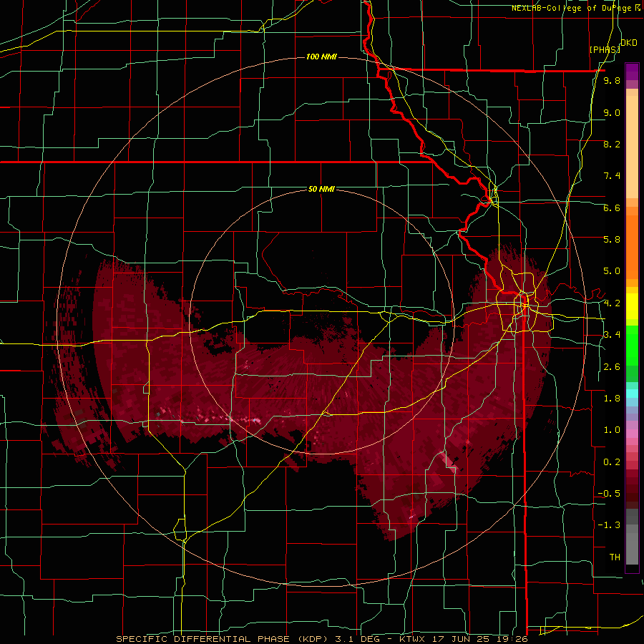Click the 9.8 legend value
The image size is (644, 644).
(x=612, y=80)
